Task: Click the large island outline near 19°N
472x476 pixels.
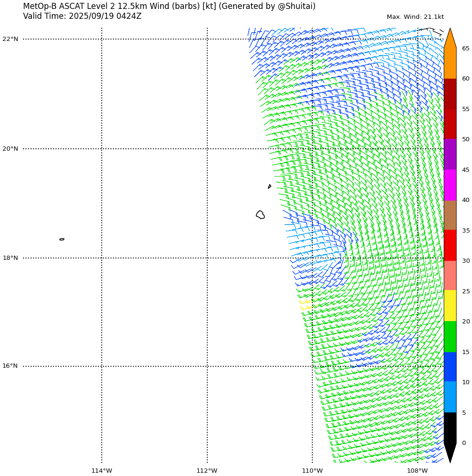Action: [260, 215]
